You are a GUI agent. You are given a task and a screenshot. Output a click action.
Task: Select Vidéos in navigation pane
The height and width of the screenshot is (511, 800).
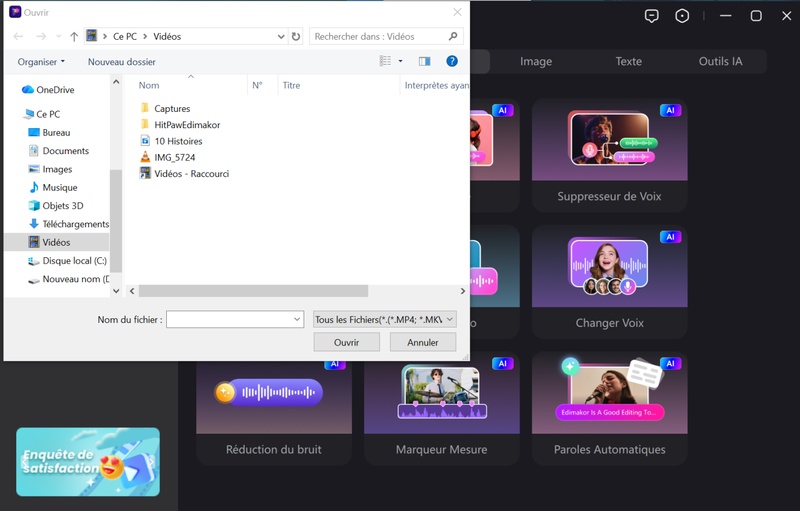click(x=57, y=242)
